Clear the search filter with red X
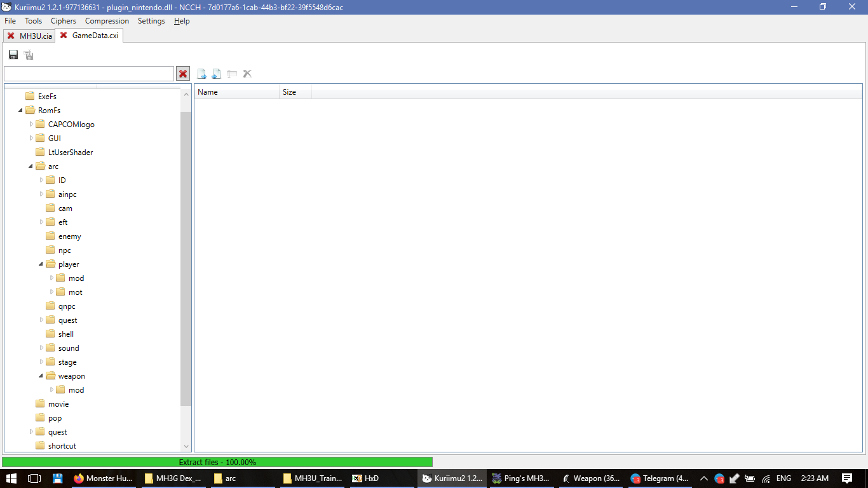The width and height of the screenshot is (868, 488). pos(183,74)
